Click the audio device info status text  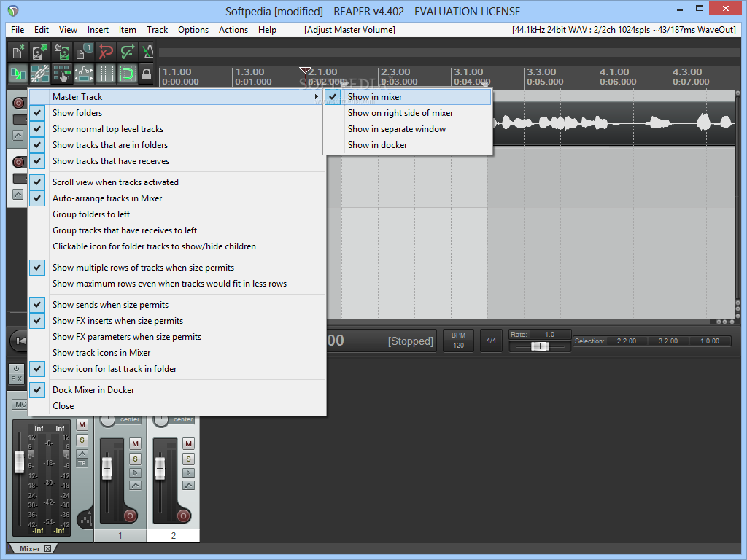(624, 29)
